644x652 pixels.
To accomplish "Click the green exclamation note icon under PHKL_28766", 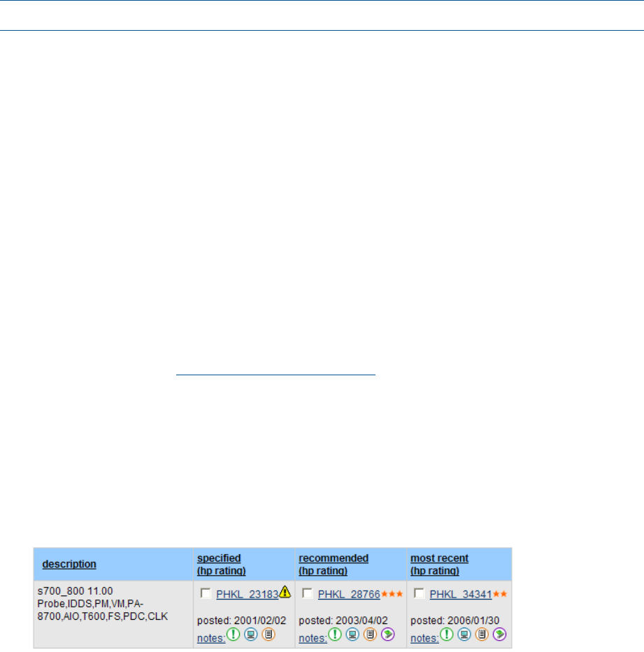I will coord(335,634).
